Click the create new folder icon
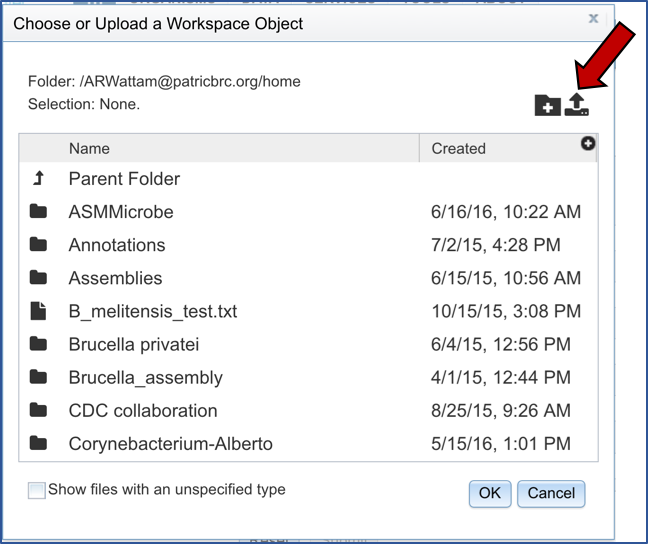648x544 pixels. pyautogui.click(x=547, y=105)
